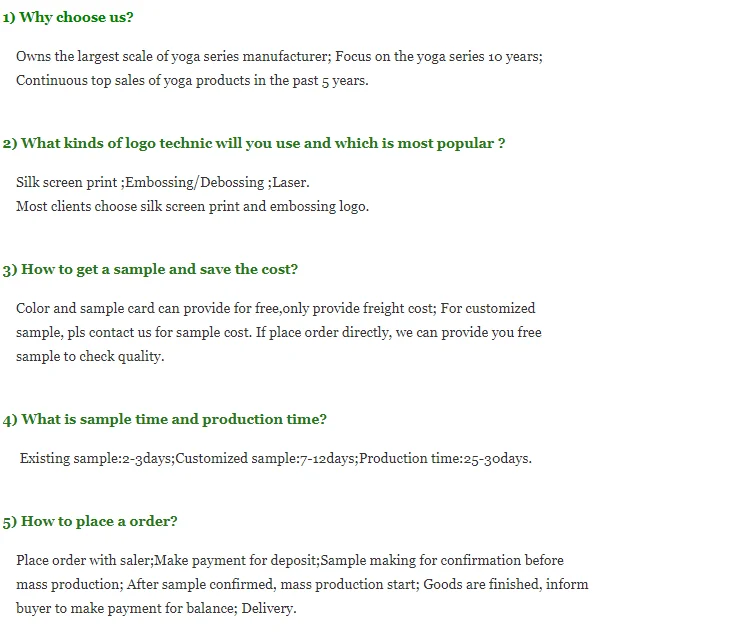Click the "Production time:25-30days" text
This screenshot has width=729, height=636.
pos(445,458)
